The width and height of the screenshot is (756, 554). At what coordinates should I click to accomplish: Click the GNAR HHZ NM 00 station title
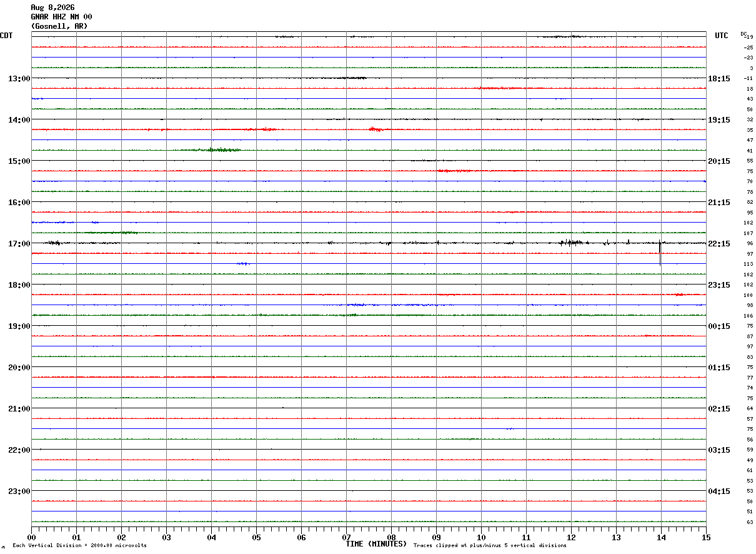click(61, 17)
